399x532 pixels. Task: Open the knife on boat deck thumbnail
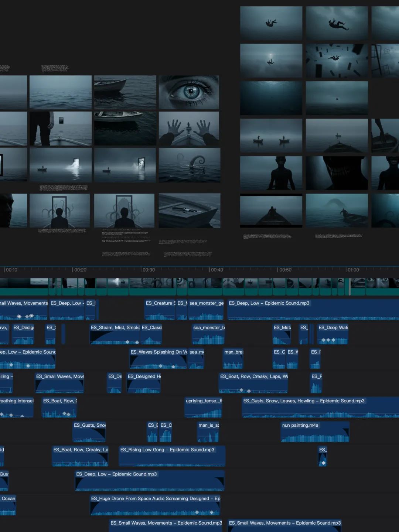190,211
